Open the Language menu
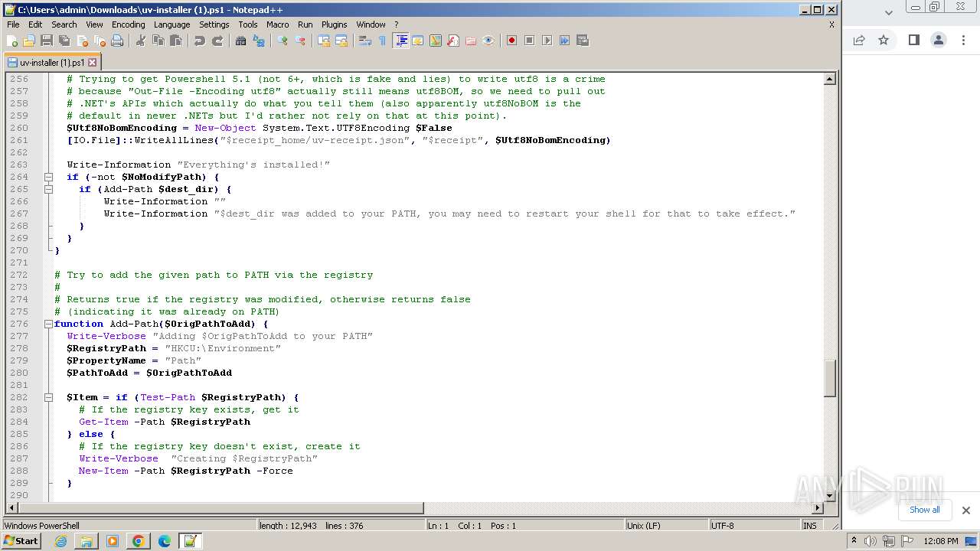This screenshot has height=551, width=980. point(171,24)
